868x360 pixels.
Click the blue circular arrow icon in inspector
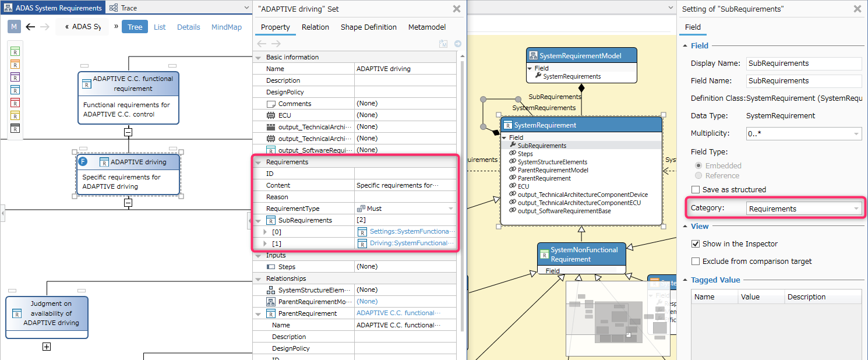pyautogui.click(x=458, y=44)
